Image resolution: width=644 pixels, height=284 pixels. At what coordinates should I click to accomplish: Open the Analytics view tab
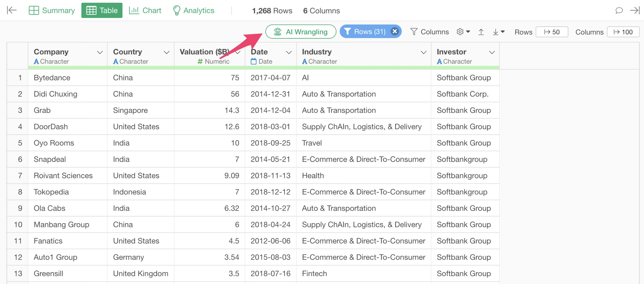tap(194, 10)
